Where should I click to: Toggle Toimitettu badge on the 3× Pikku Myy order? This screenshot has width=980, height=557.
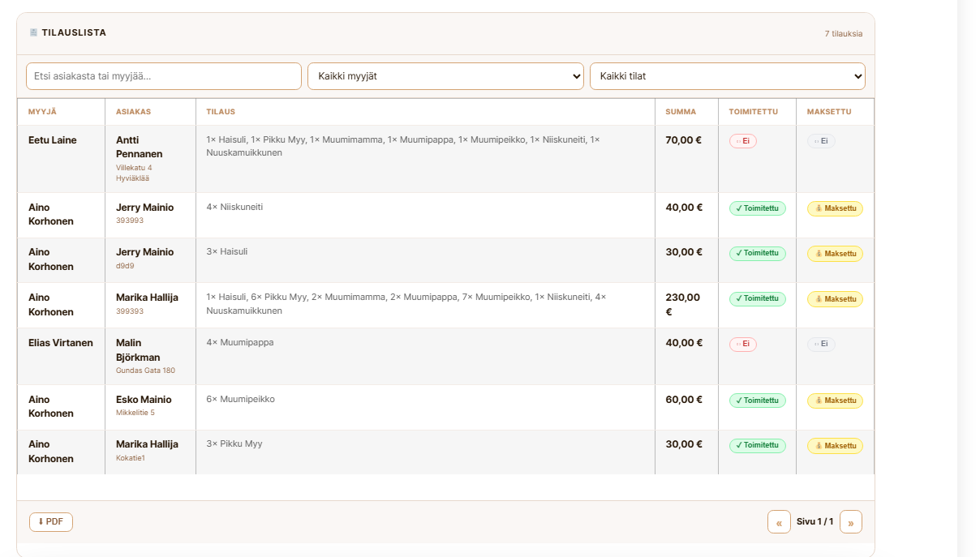click(x=758, y=446)
